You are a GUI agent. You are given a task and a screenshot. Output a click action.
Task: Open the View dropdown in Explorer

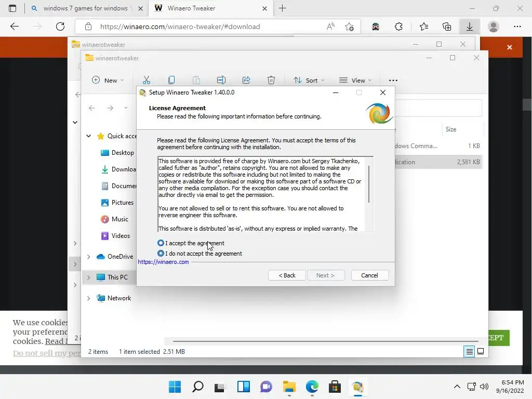(355, 80)
